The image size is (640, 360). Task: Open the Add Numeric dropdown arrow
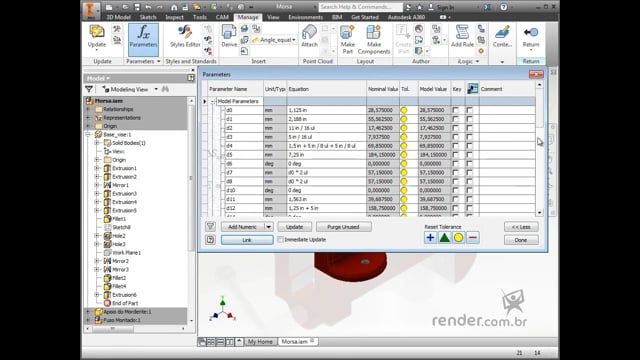[269, 227]
